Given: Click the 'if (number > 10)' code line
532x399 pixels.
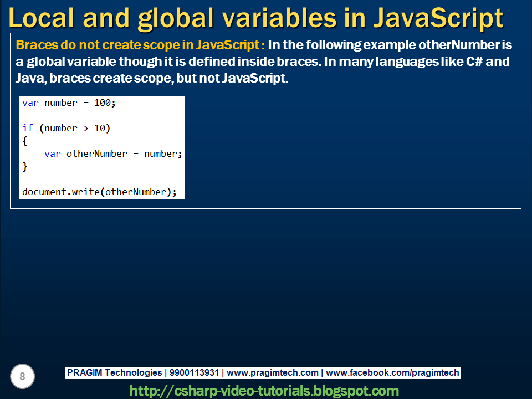Looking at the screenshot, I should point(66,128).
